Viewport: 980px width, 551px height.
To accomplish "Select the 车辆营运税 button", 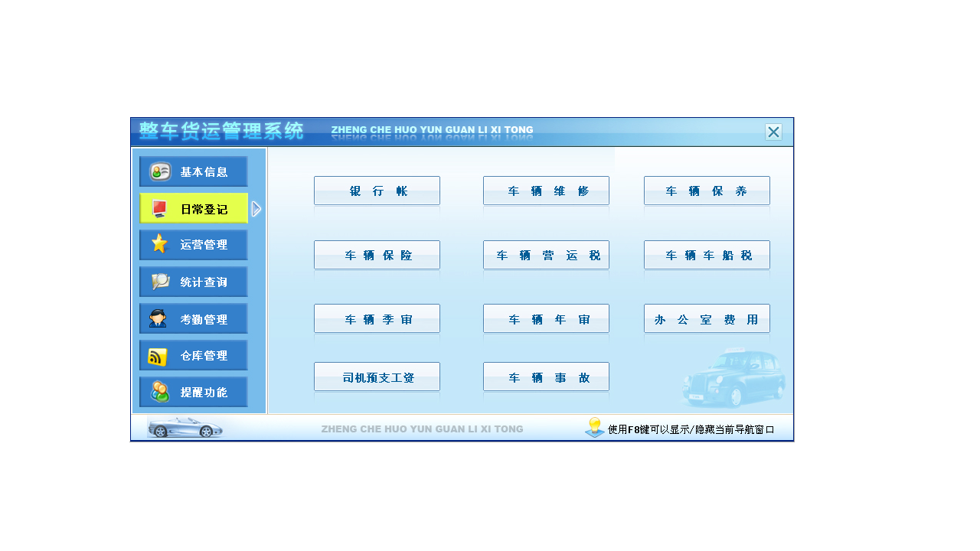I will tap(546, 255).
